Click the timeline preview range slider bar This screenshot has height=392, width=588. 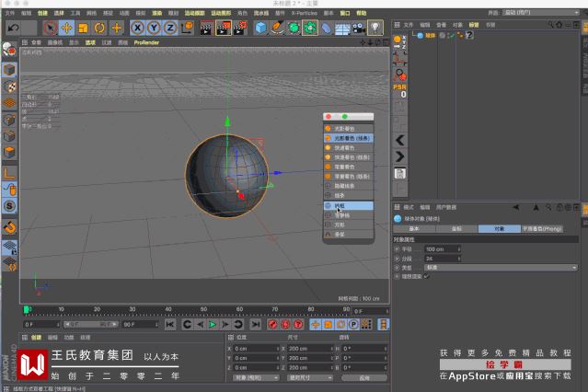90,324
